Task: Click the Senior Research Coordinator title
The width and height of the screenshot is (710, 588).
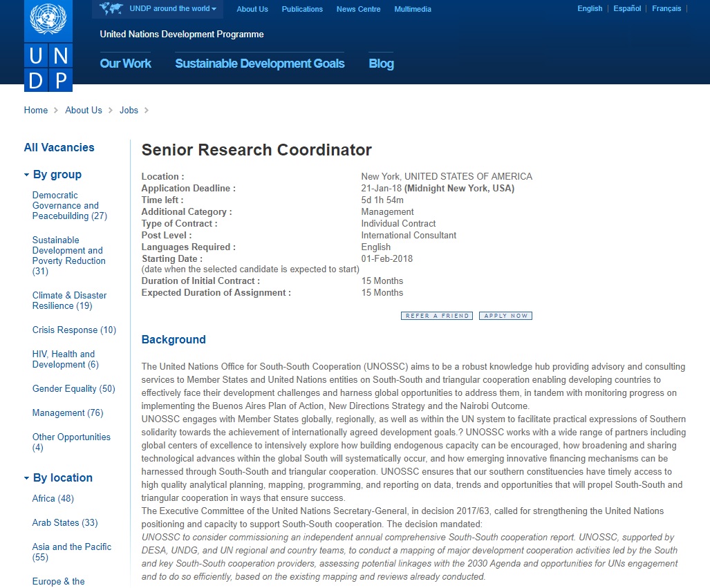Action: point(256,150)
